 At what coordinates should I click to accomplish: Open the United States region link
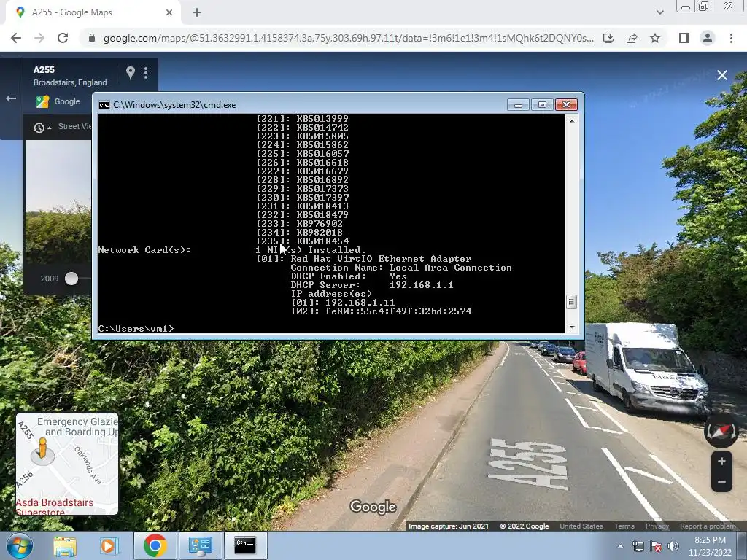[581, 526]
